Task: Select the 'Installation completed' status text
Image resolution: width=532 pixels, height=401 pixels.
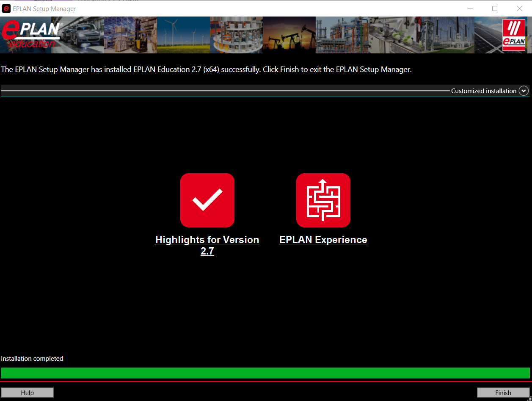Action: pos(32,359)
